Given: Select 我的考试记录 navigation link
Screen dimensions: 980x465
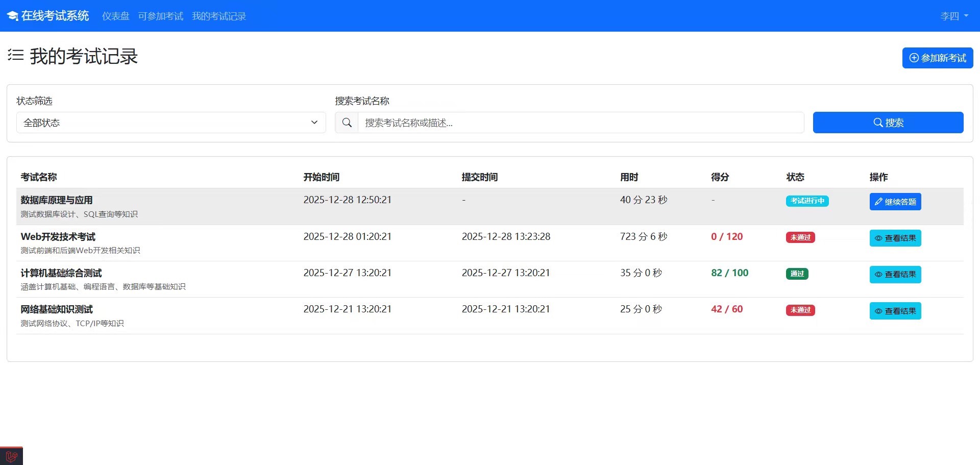Looking at the screenshot, I should [x=218, y=16].
